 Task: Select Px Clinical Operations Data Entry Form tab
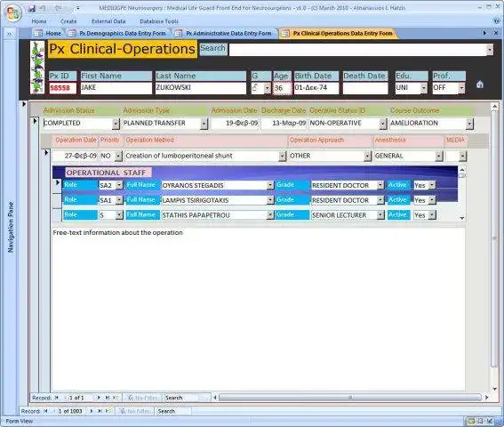coord(338,33)
